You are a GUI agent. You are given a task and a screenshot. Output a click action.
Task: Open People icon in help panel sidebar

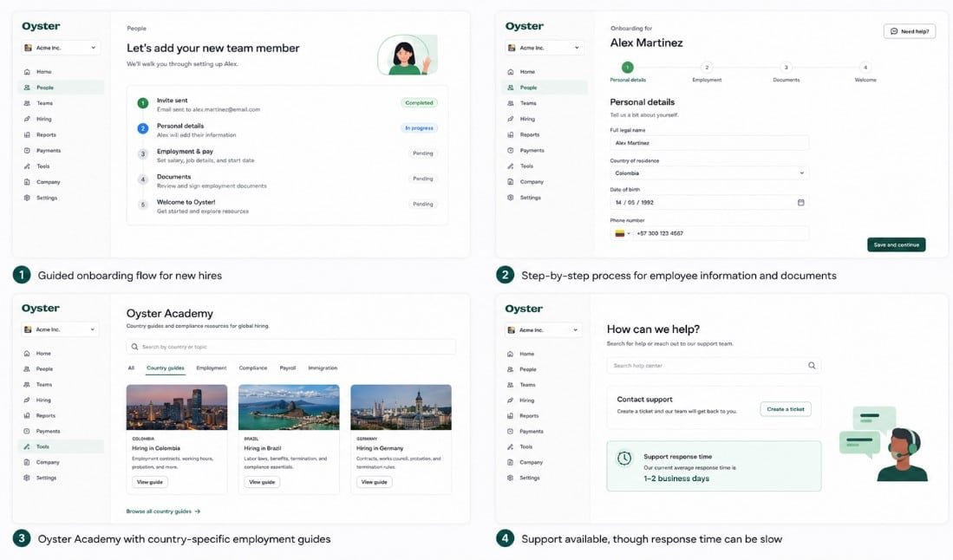511,369
